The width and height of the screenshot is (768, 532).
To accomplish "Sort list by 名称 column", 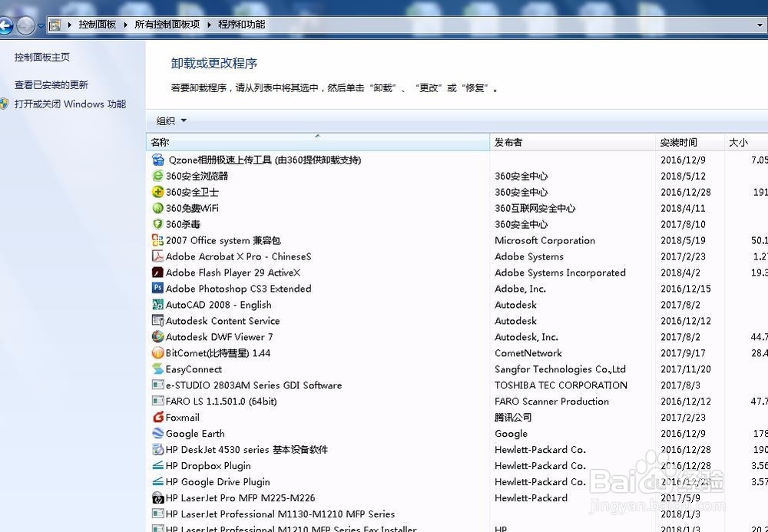I will [x=318, y=143].
